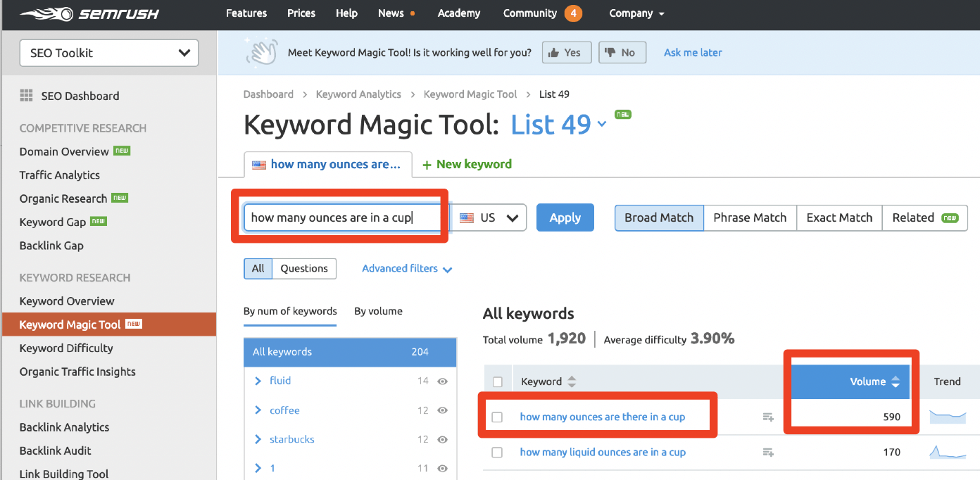Open Keyword Gap in sidebar
The height and width of the screenshot is (480, 980).
53,222
